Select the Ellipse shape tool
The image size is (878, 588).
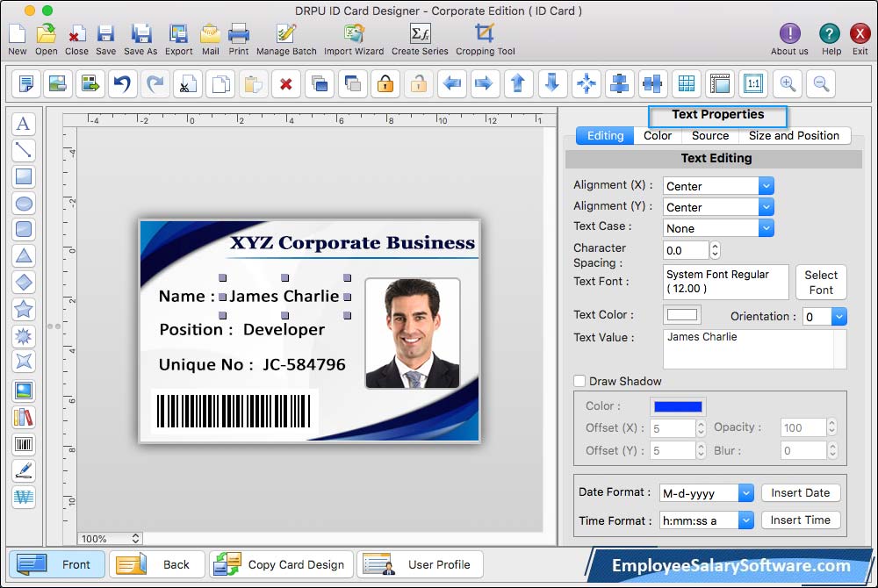[x=23, y=203]
